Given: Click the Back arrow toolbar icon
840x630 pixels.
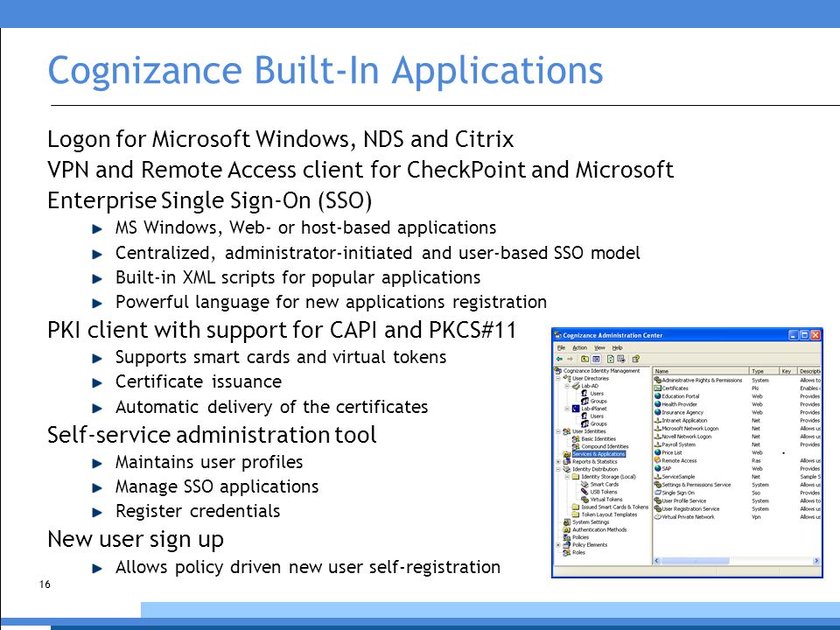Looking at the screenshot, I should coord(560,359).
